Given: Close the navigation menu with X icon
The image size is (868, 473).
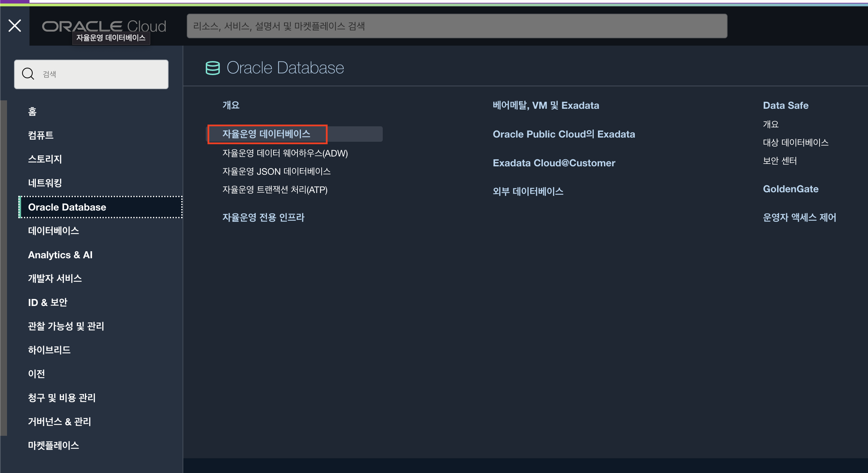Looking at the screenshot, I should click(15, 26).
